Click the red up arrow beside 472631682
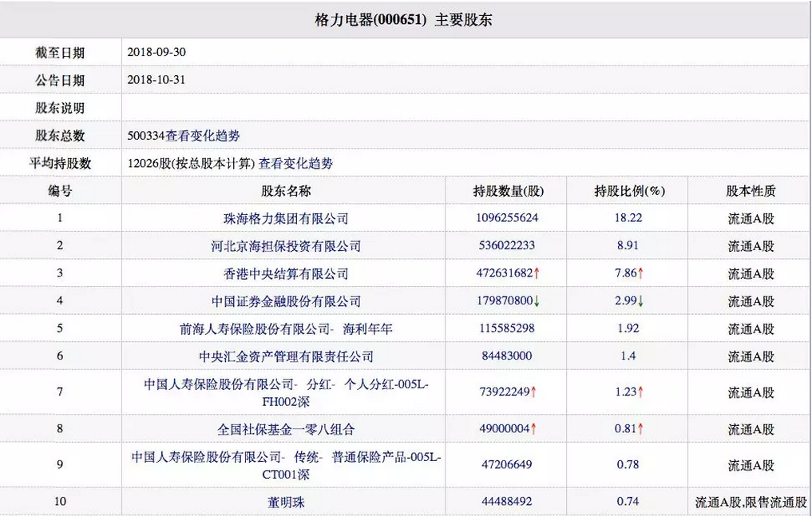This screenshot has width=812, height=517. tap(537, 273)
